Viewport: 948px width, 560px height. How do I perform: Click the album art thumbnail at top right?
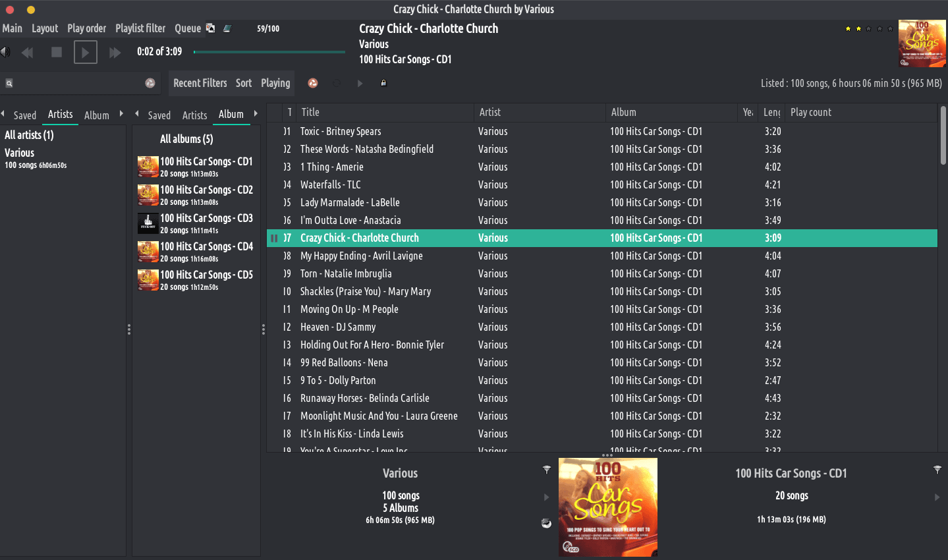point(922,43)
